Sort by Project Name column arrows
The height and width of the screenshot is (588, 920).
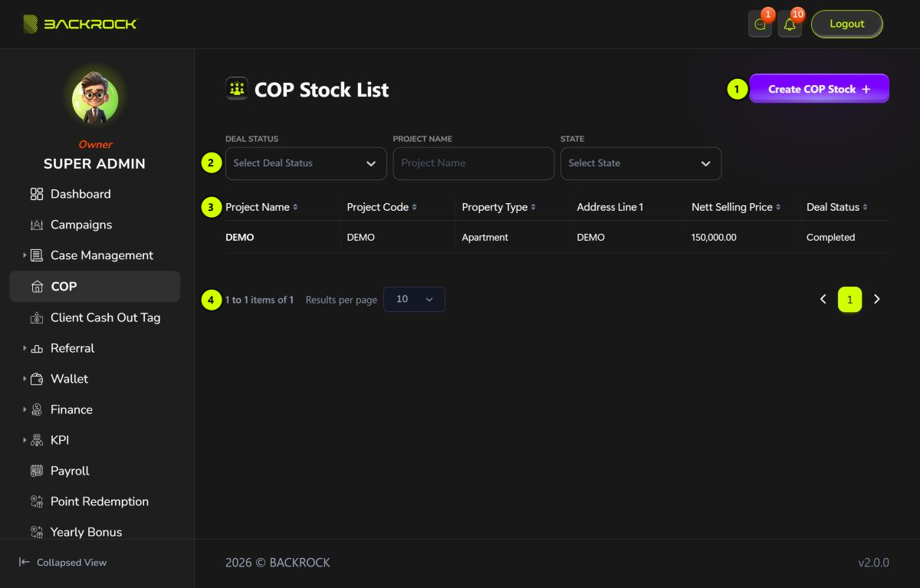click(295, 207)
